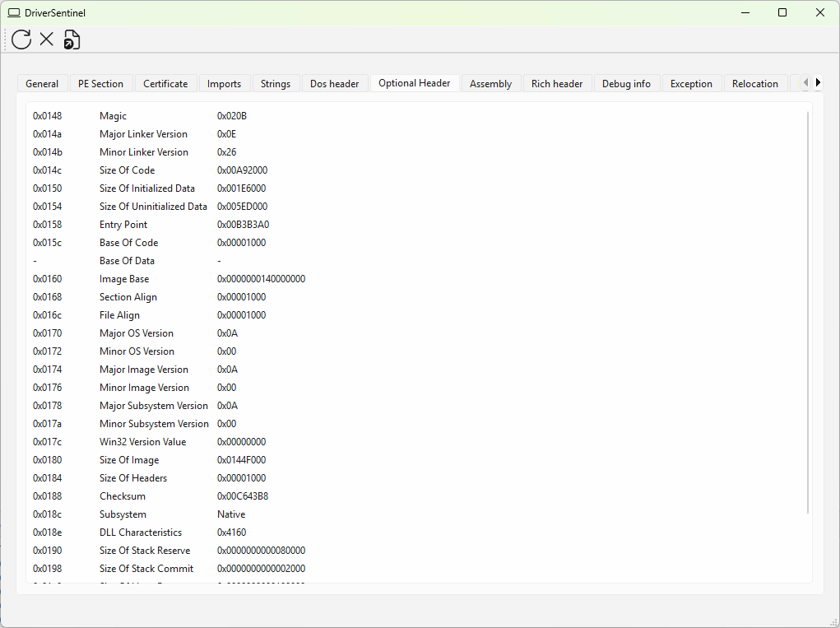The image size is (840, 628).
Task: Open the Relocation tab
Action: (x=754, y=84)
